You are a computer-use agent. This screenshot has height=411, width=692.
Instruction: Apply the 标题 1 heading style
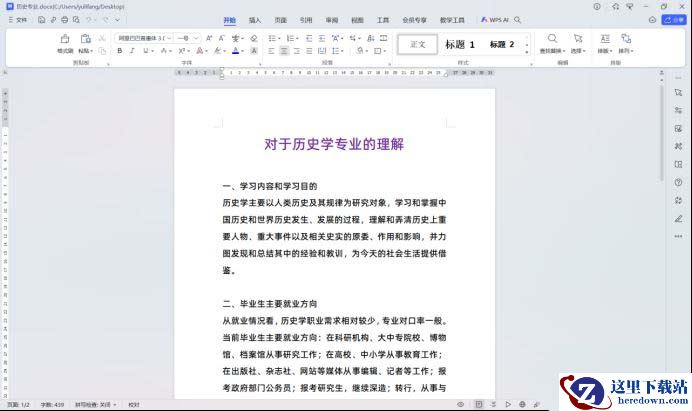click(460, 44)
